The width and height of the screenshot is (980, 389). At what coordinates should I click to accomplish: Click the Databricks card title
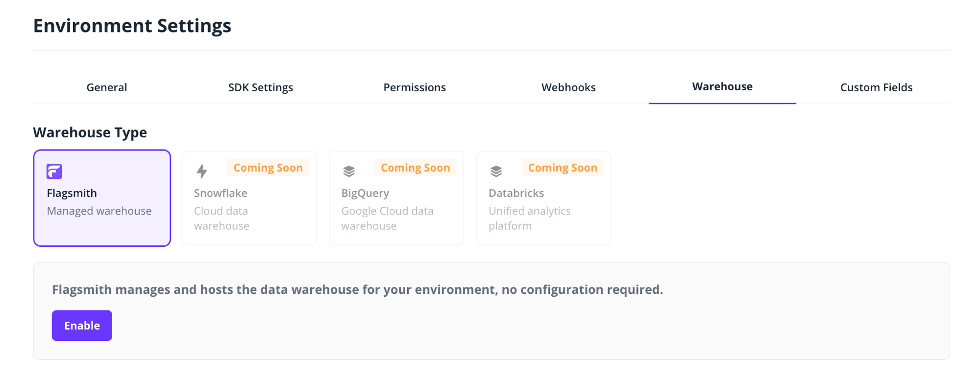[516, 193]
